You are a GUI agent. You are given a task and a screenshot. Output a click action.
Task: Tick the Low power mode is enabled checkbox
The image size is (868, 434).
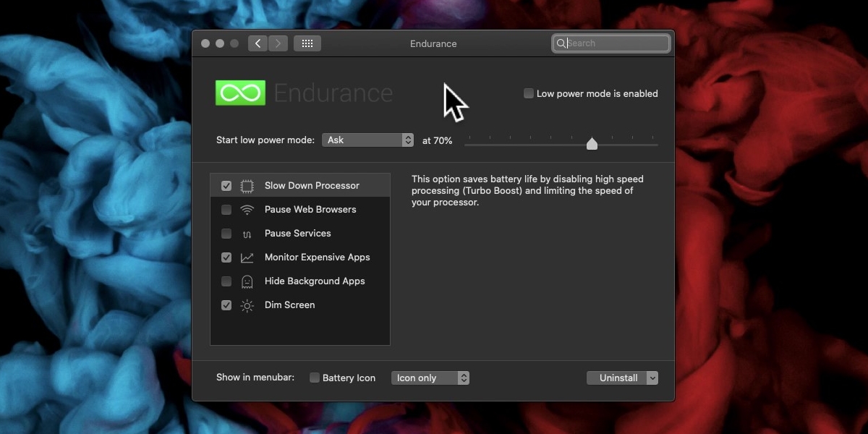pos(529,93)
